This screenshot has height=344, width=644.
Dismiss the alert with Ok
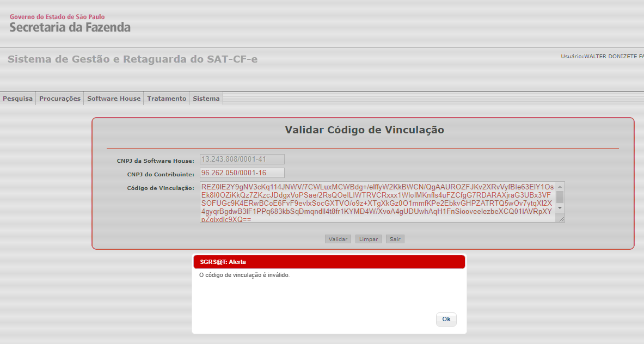(x=446, y=320)
